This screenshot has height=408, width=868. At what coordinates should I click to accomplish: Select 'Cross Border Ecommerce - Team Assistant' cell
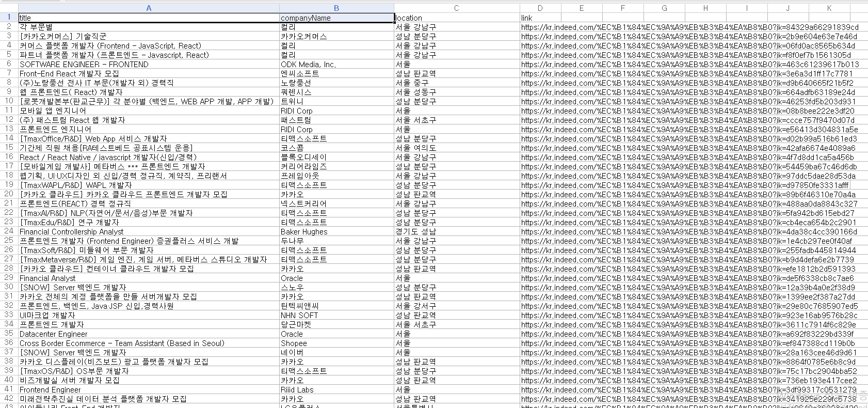149,343
